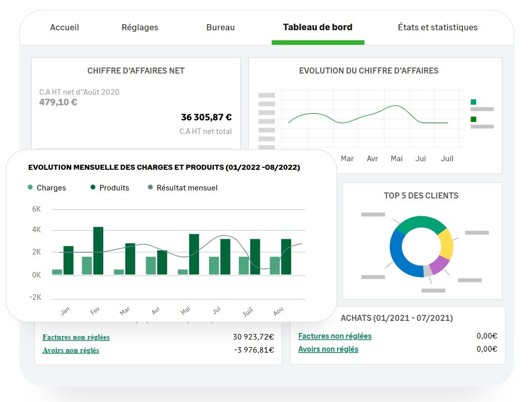Viewport: 532px width, 402px height.
Task: Open Factures non réglées link with 30 923,72€
Action: (x=76, y=337)
